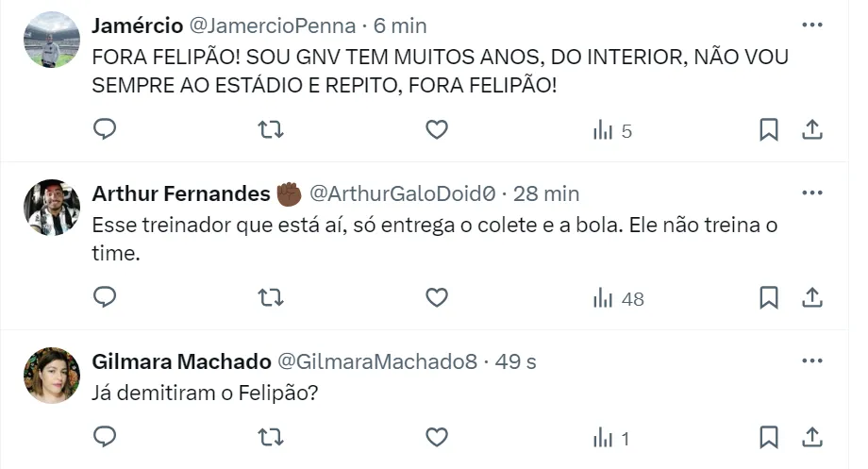Share Arthur Fernandes' tweet
The height and width of the screenshot is (469, 868).
(812, 298)
